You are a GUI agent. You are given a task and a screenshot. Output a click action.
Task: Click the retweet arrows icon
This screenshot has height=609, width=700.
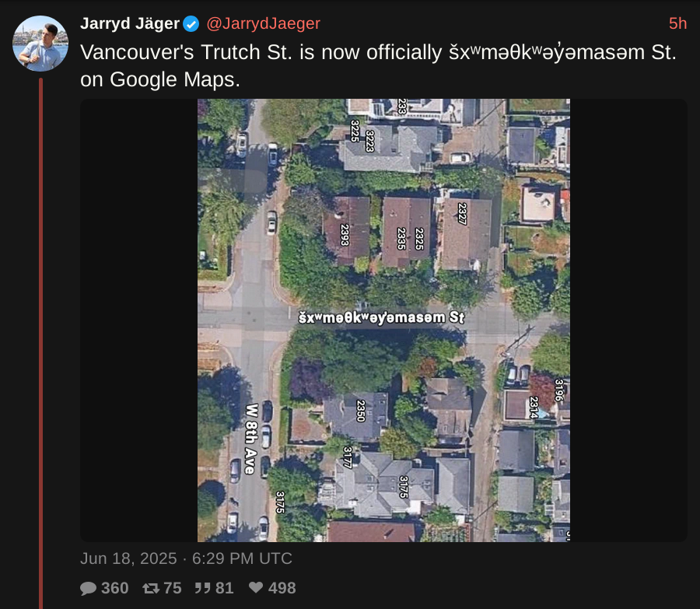pyautogui.click(x=151, y=588)
